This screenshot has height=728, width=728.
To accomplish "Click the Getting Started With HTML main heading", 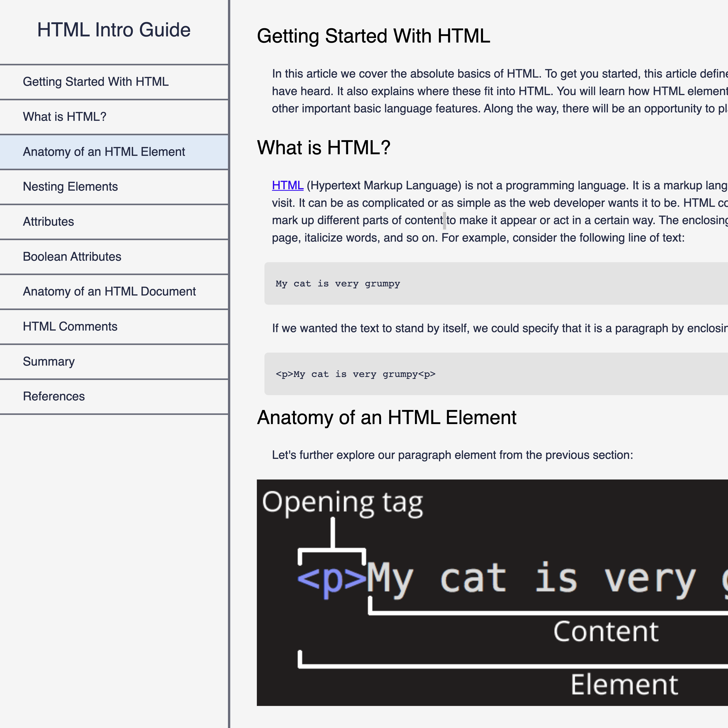I will click(373, 36).
